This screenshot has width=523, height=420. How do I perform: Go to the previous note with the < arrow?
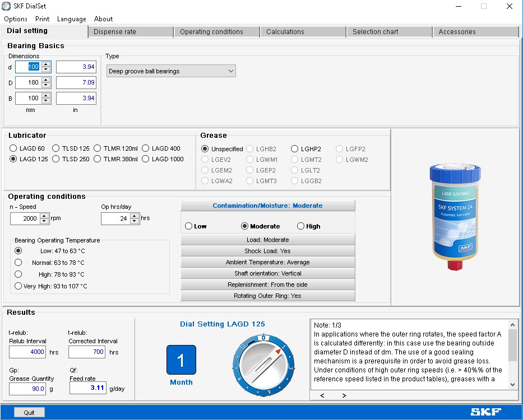pos(322,395)
